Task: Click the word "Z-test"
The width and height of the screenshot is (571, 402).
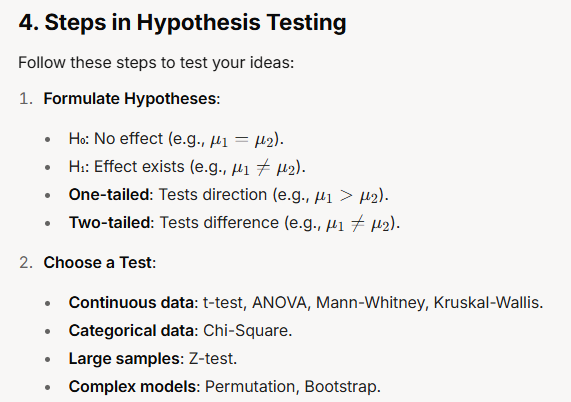Action: pyautogui.click(x=211, y=359)
